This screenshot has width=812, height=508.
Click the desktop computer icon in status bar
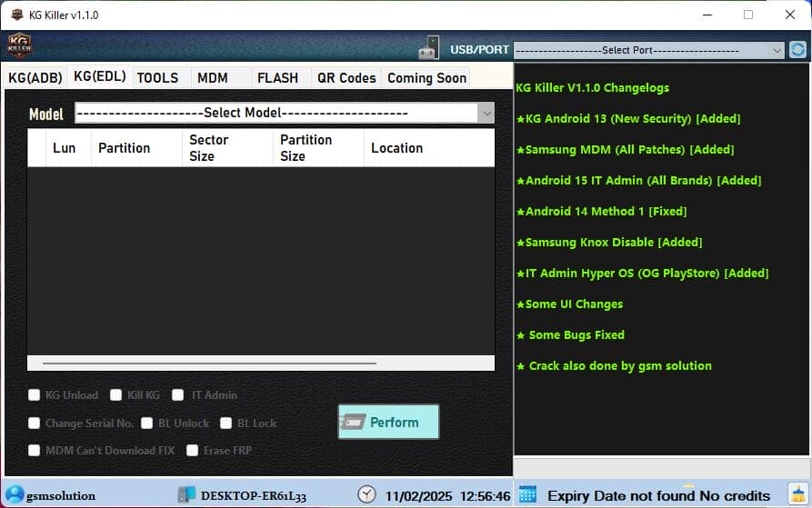point(186,494)
